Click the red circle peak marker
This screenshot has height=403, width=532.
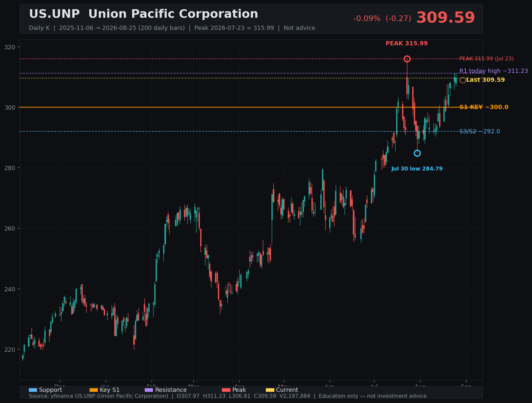[x=407, y=59]
